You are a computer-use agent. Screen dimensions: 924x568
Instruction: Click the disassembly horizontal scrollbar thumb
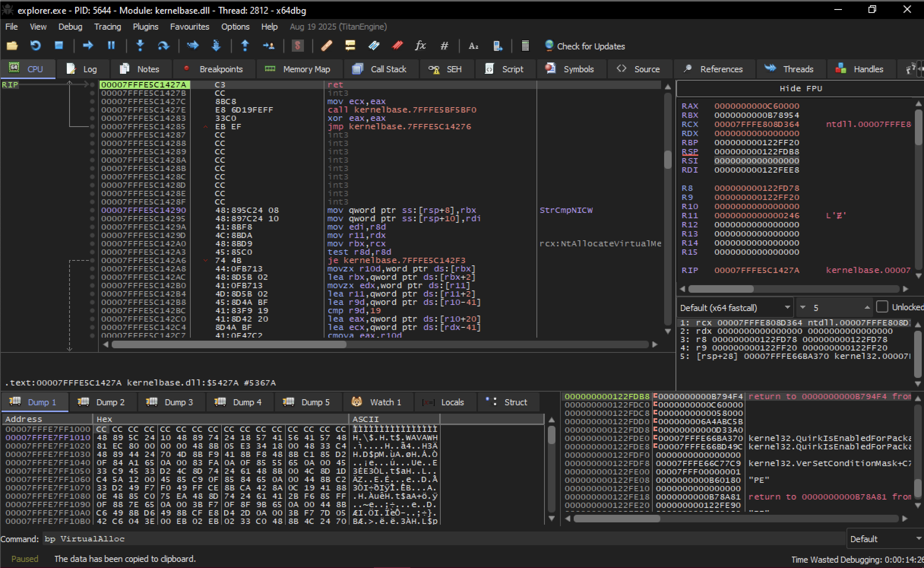pyautogui.click(x=229, y=344)
